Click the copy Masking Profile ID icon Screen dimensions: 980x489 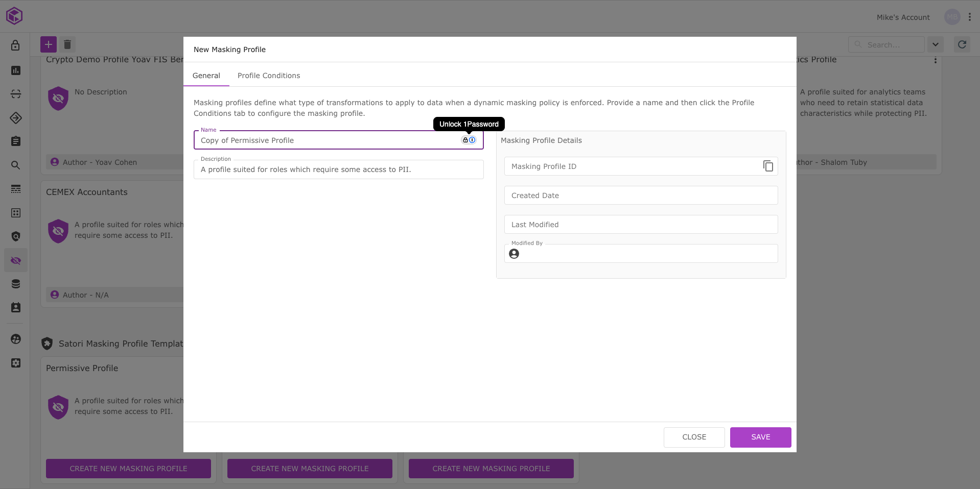pos(768,166)
